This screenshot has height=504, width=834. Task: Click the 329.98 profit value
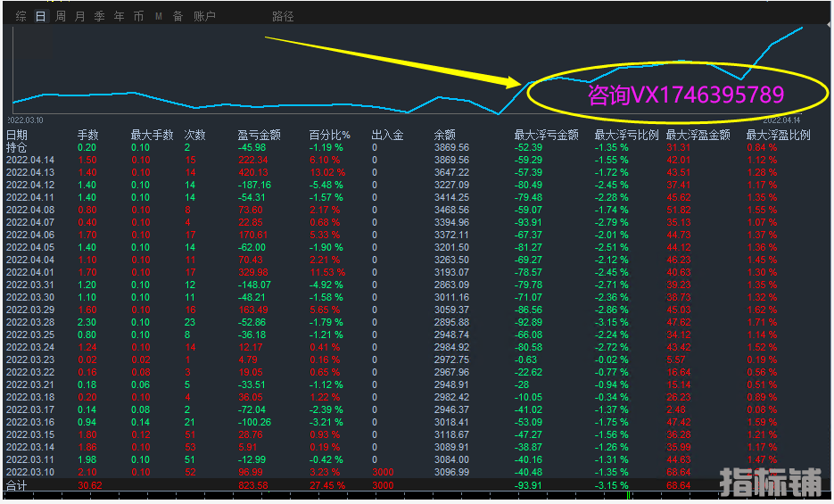[x=252, y=272]
